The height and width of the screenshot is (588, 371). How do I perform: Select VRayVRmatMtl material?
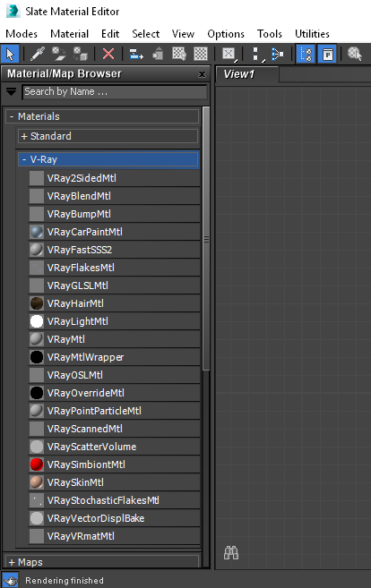click(114, 536)
